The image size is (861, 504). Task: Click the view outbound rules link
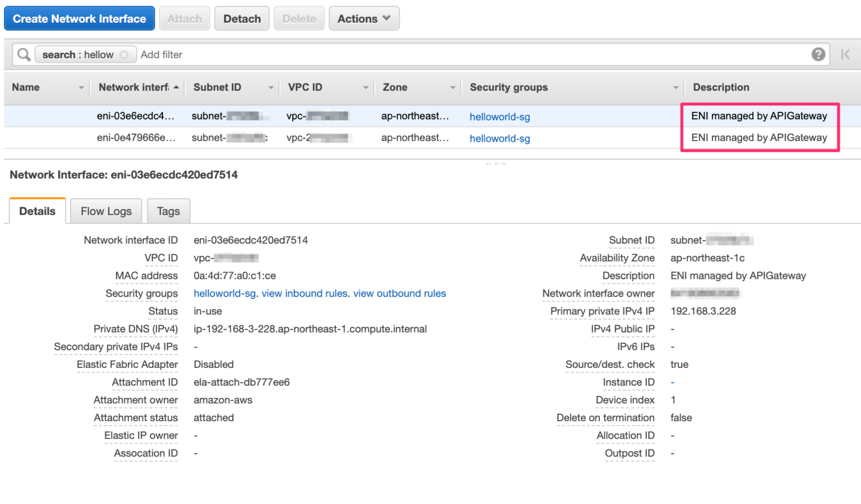(x=399, y=293)
